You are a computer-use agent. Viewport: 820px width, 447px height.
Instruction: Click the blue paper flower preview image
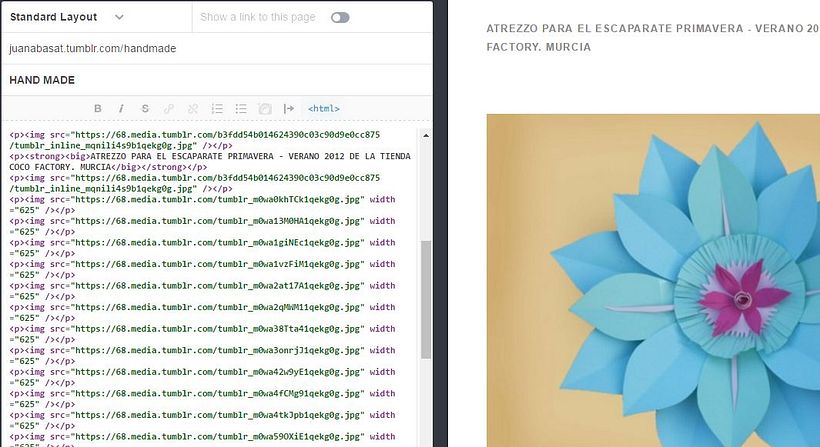652,280
